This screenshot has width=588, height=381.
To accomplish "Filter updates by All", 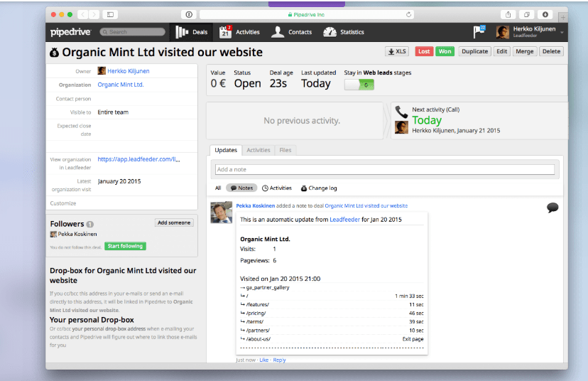I will tap(218, 188).
